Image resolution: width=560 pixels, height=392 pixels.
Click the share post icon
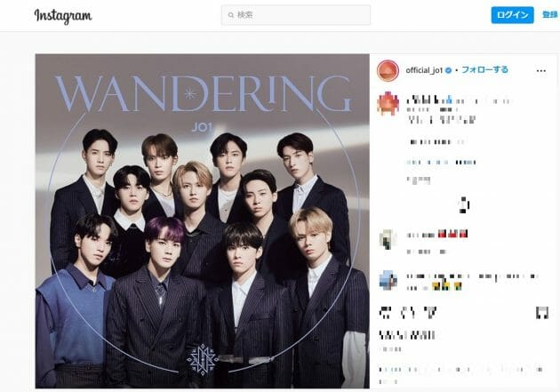[431, 313]
